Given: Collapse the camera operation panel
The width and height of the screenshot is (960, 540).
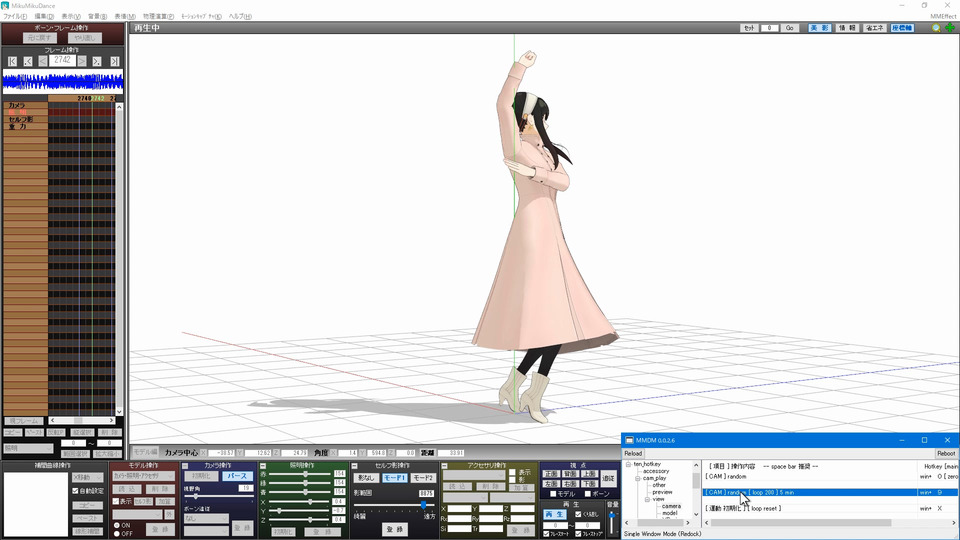Looking at the screenshot, I should pyautogui.click(x=186, y=466).
